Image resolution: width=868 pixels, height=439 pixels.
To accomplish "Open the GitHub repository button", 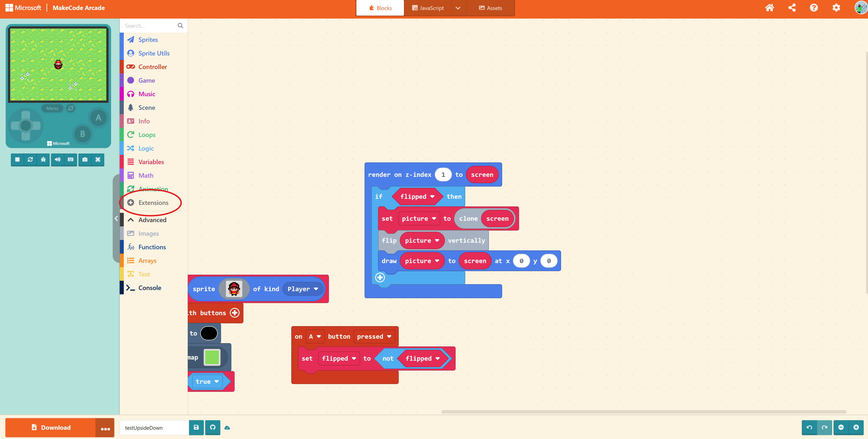I will pos(213,427).
